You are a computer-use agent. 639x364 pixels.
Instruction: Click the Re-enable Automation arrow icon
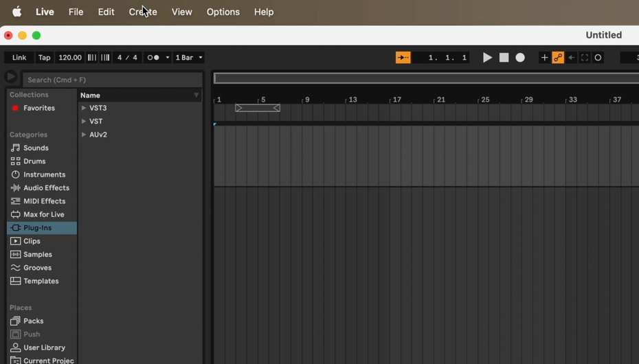(571, 58)
